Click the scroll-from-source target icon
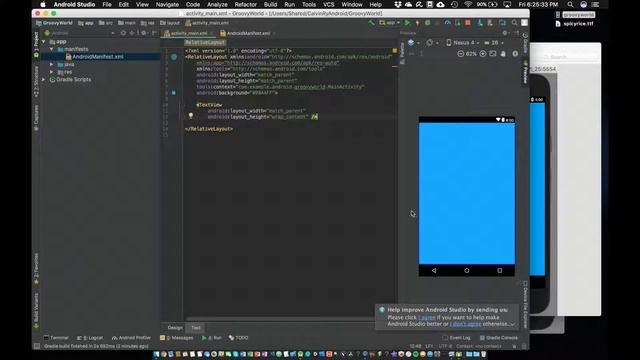 point(123,33)
